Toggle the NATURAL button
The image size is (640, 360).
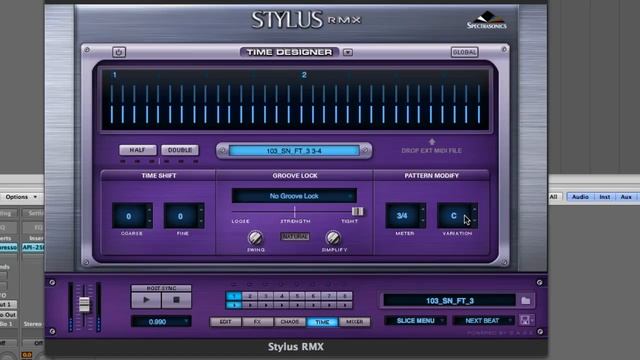pyautogui.click(x=295, y=236)
